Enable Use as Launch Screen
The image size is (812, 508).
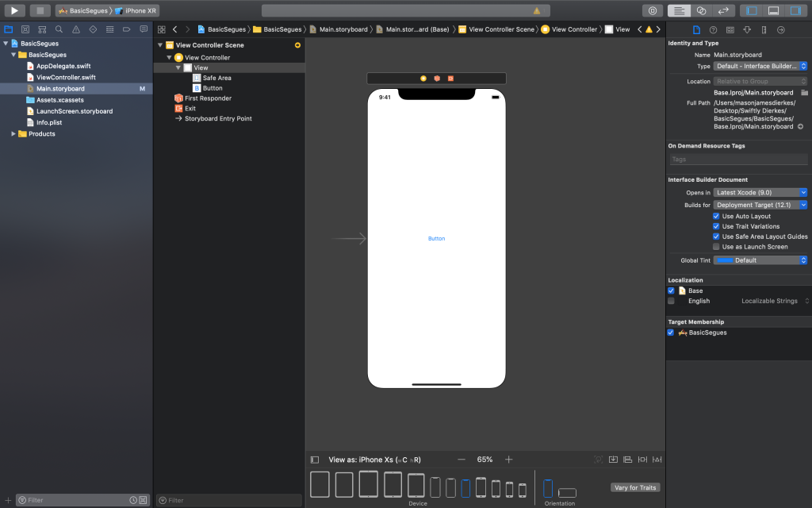pyautogui.click(x=716, y=247)
